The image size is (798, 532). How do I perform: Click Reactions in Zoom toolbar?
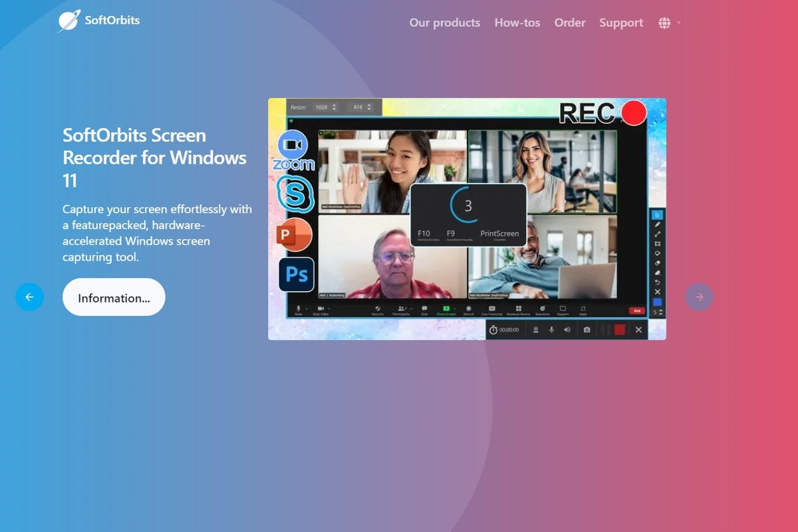pyautogui.click(x=543, y=310)
